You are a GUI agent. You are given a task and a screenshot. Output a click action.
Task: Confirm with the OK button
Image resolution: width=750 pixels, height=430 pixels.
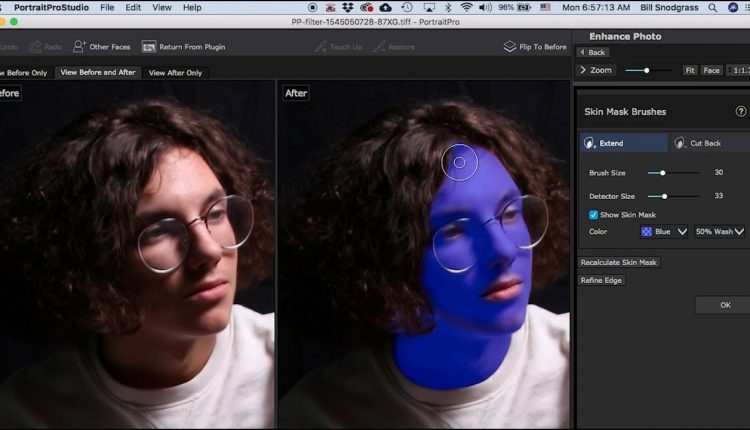click(x=725, y=305)
